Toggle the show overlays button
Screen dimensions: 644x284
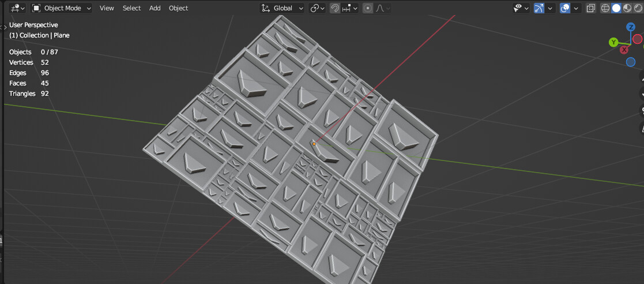[x=565, y=8]
